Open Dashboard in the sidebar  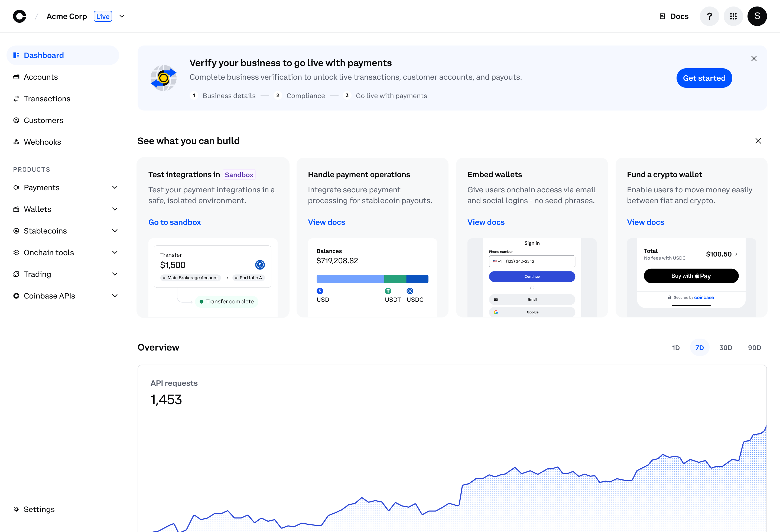(63, 55)
